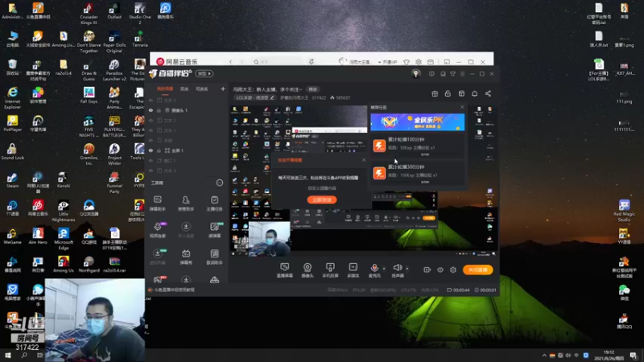Hide the 摄像头 1 source
Screen dimensions: 644x362
click(x=151, y=110)
